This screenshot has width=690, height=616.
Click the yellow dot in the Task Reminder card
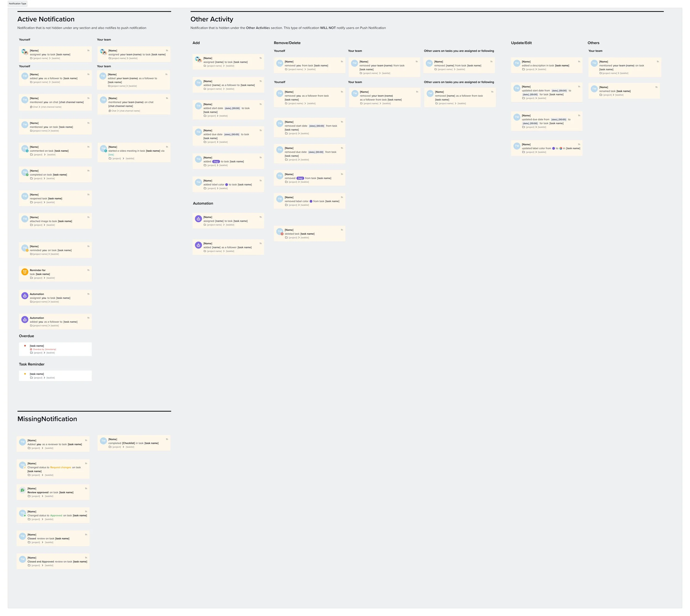[x=25, y=374]
